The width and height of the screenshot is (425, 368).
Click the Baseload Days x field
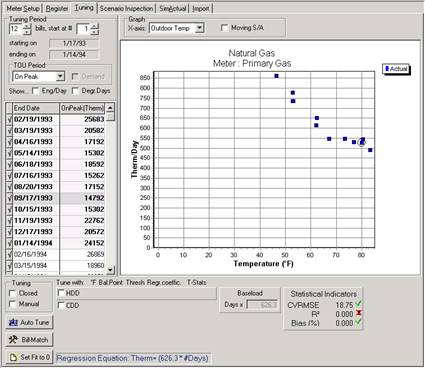pyautogui.click(x=262, y=305)
